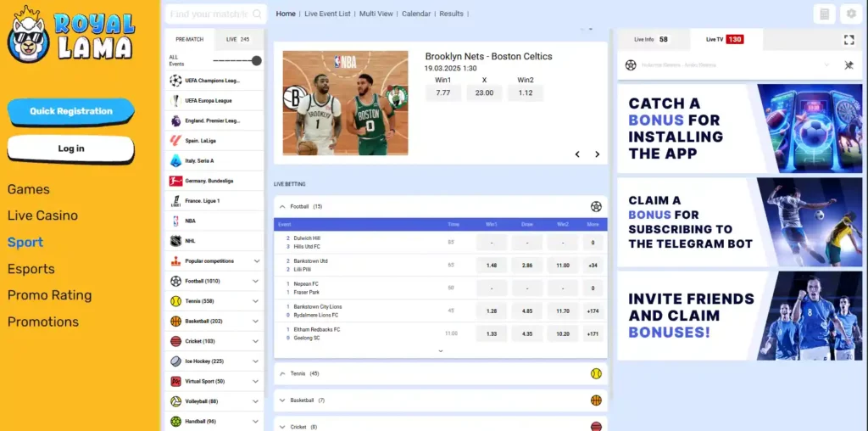Viewport: 868px width, 431px height.
Task: Click the pin icon in Live TV panel
Action: pos(849,64)
